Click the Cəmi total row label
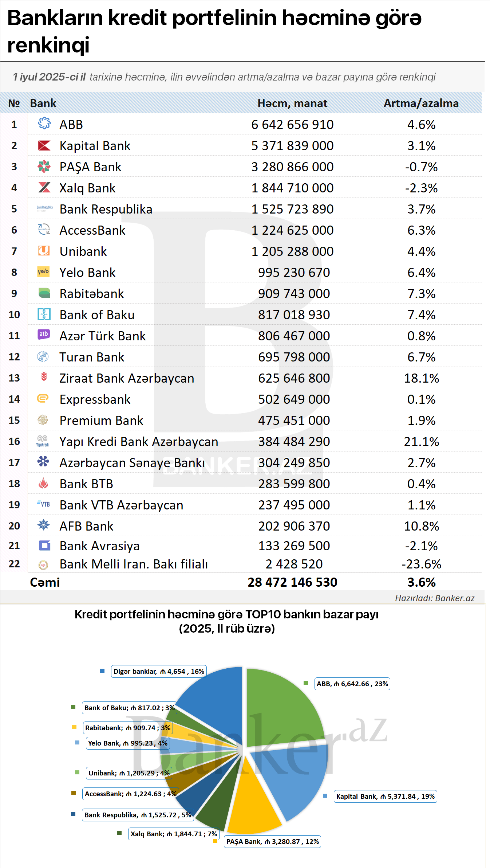 click(x=45, y=582)
